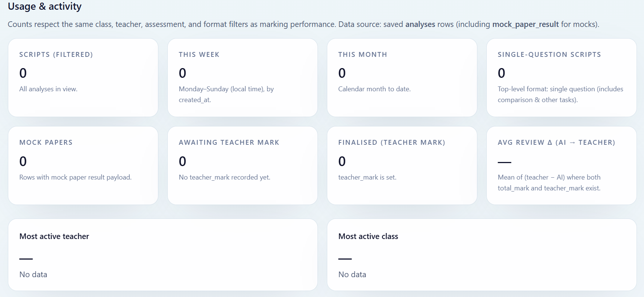Open the This Month stat card
The image size is (644, 297).
click(402, 77)
